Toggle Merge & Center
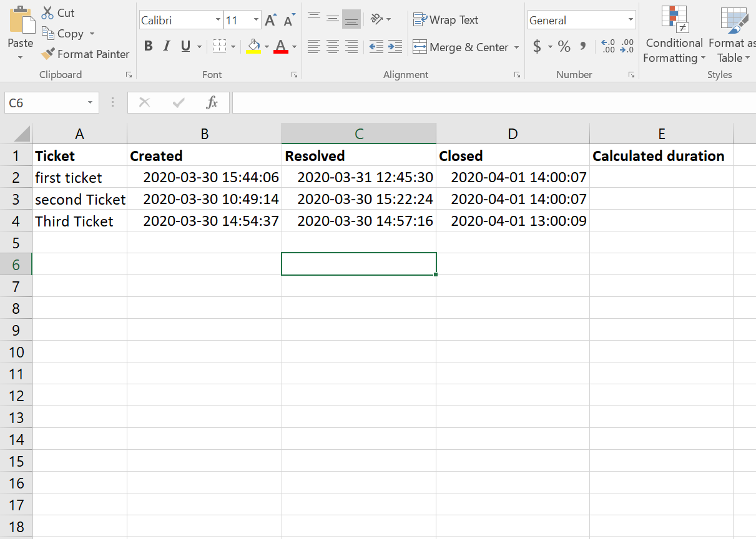The width and height of the screenshot is (756, 539). point(461,47)
